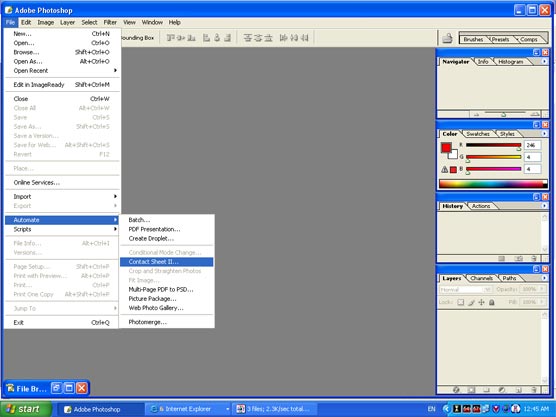The height and width of the screenshot is (417, 556).
Task: Open the Layers panel flyout menu arrow
Action: [x=544, y=278]
